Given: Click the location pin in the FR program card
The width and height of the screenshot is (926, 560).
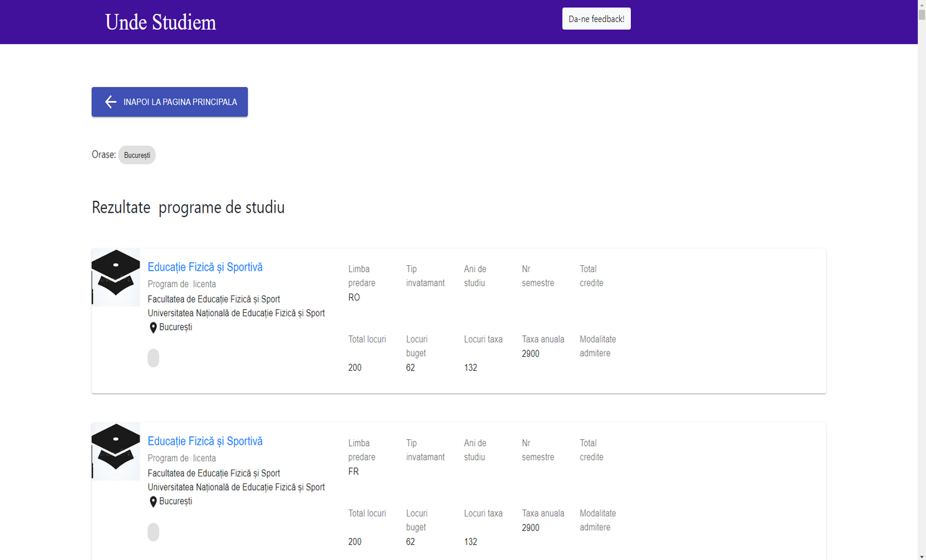Looking at the screenshot, I should [153, 502].
